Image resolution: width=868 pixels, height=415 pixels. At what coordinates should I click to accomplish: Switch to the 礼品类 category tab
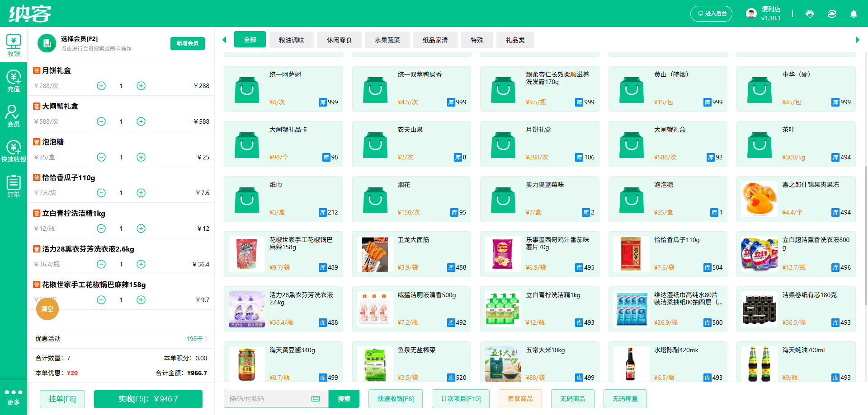515,40
